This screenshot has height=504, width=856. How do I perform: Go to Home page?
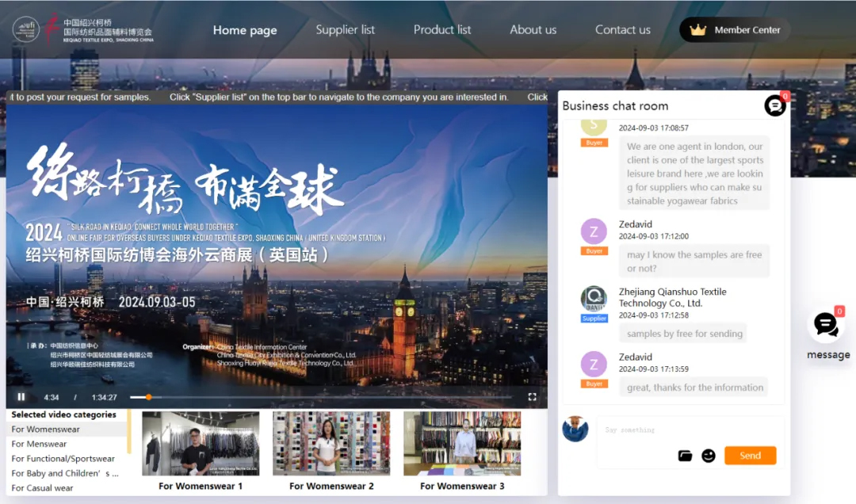(x=245, y=30)
